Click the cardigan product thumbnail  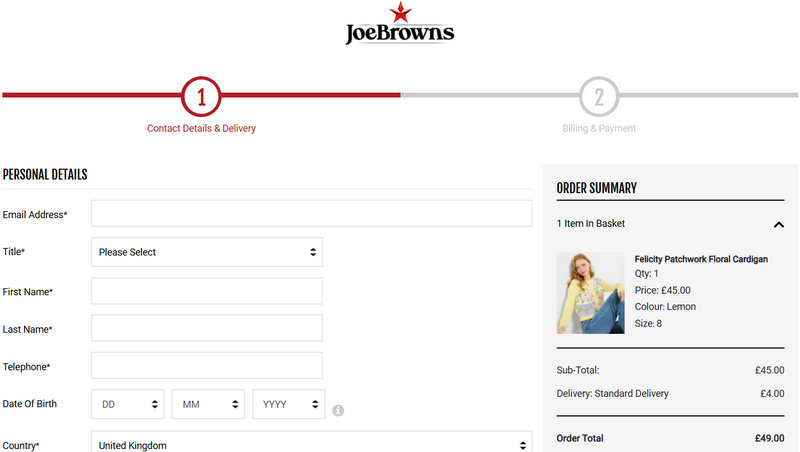590,292
